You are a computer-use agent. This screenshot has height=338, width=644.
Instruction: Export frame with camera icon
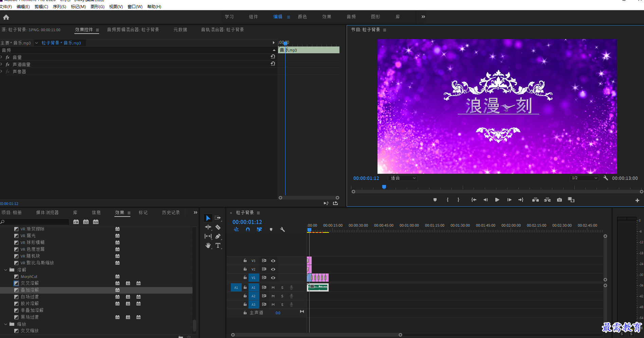[x=559, y=200]
